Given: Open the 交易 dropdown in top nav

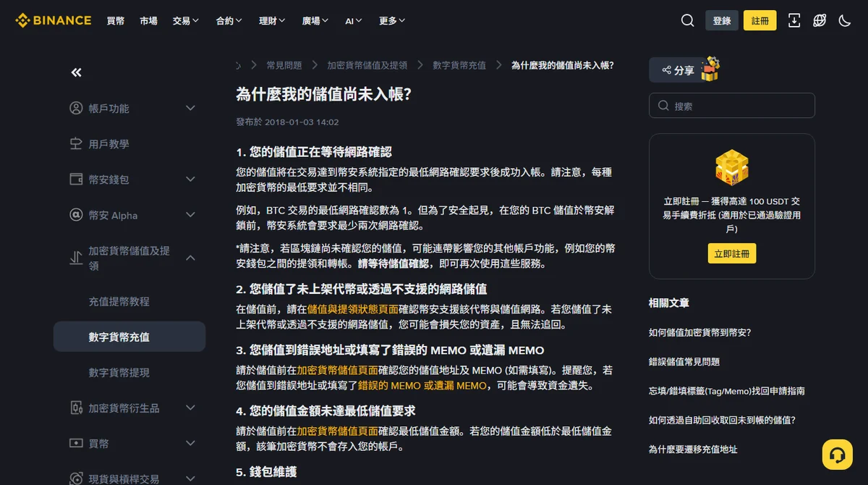Looking at the screenshot, I should click(x=186, y=21).
